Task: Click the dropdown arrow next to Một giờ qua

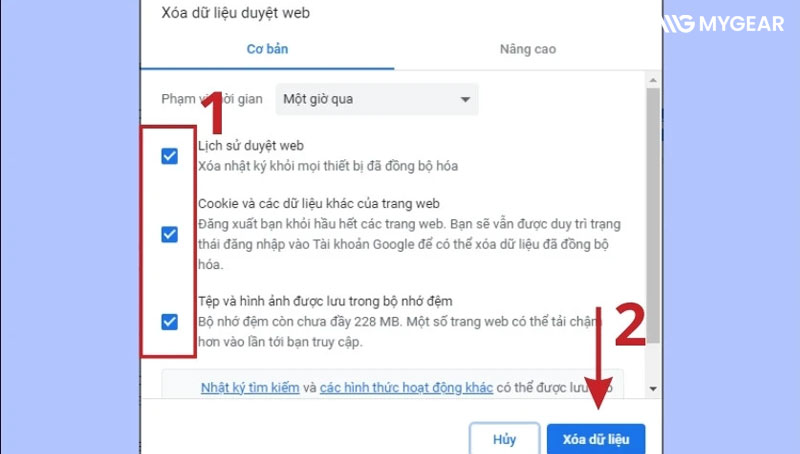Action: 465,99
